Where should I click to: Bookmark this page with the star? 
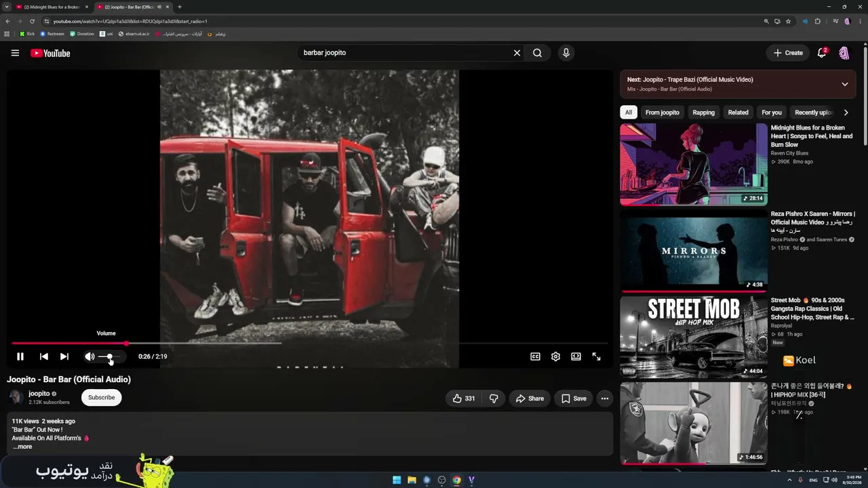pos(788,21)
